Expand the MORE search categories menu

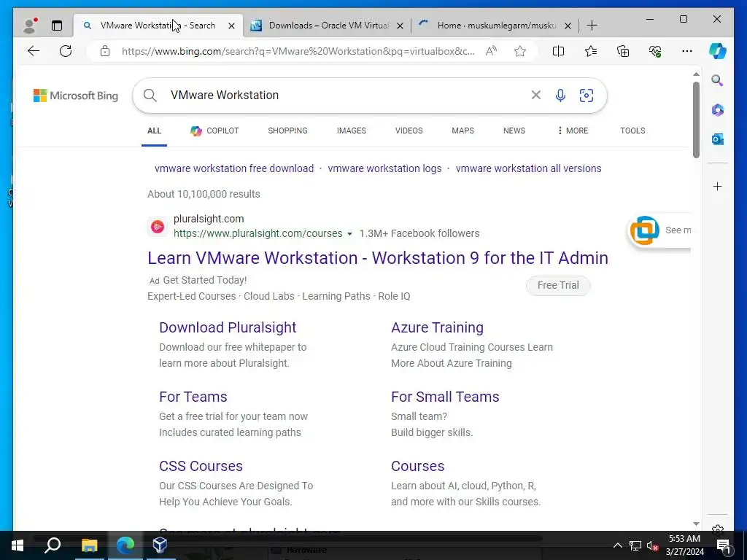point(573,131)
